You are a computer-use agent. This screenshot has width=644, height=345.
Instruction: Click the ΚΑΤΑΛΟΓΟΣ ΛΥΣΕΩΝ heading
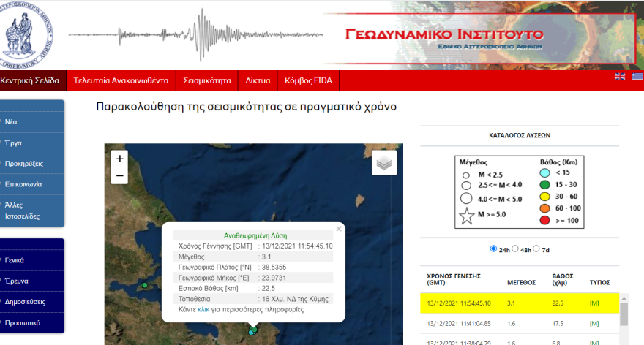(520, 135)
